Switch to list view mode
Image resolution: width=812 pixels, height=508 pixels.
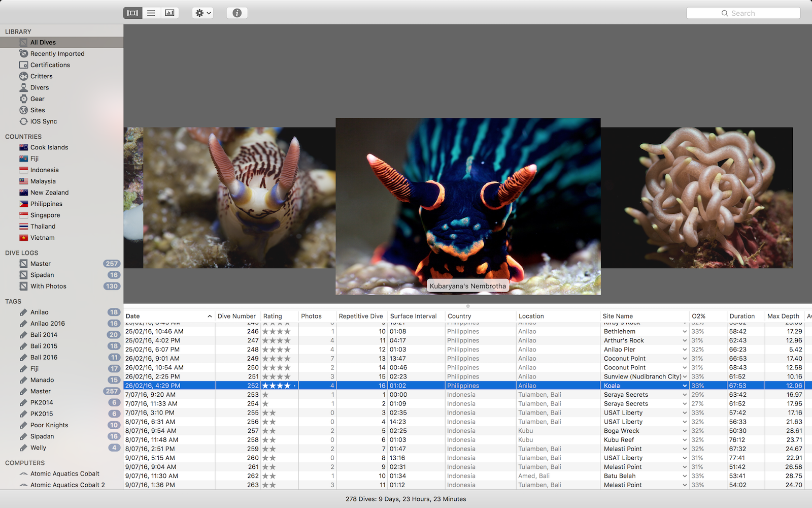click(x=151, y=13)
